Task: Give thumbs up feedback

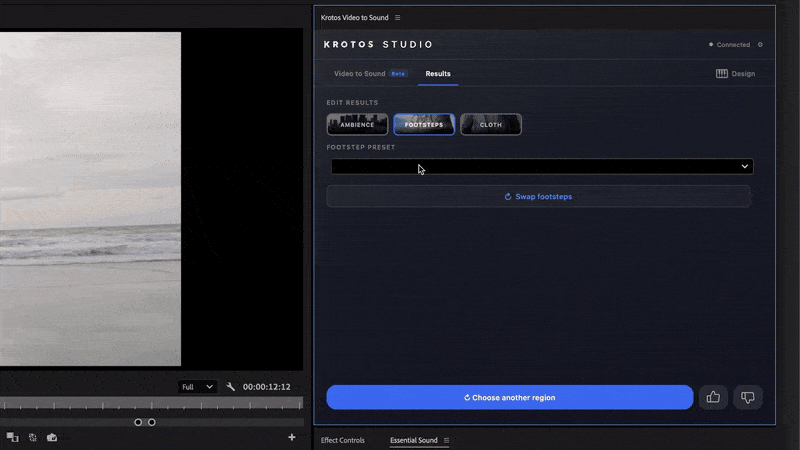Action: [713, 397]
